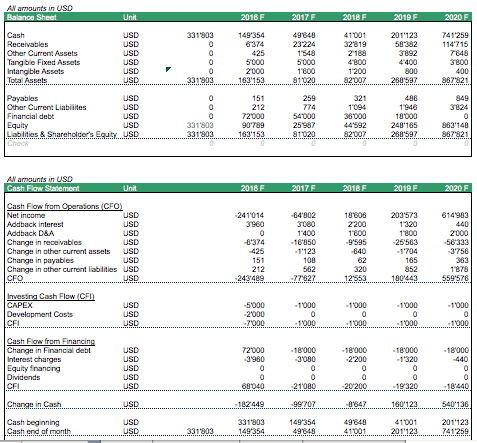The height and width of the screenshot is (443, 477).
Task: Select "Change in other current assets" label
Action: pyautogui.click(x=59, y=251)
